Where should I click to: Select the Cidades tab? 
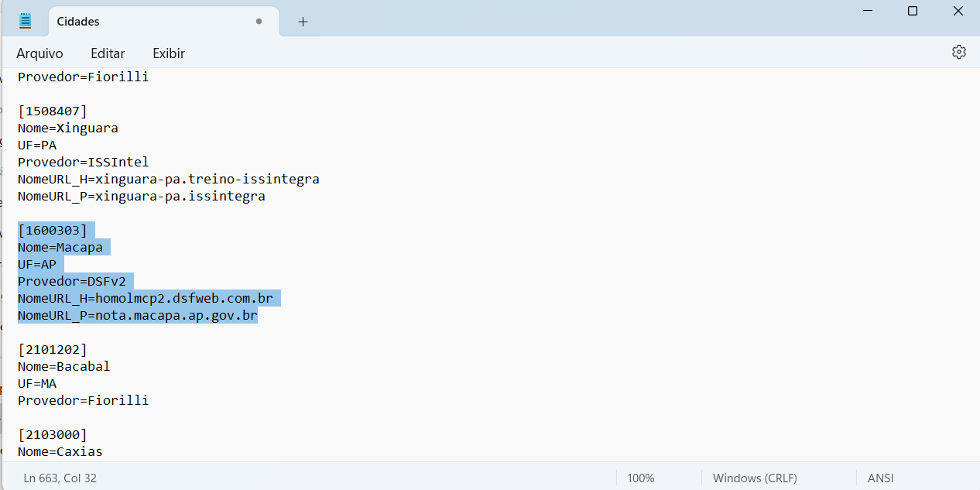tap(163, 22)
